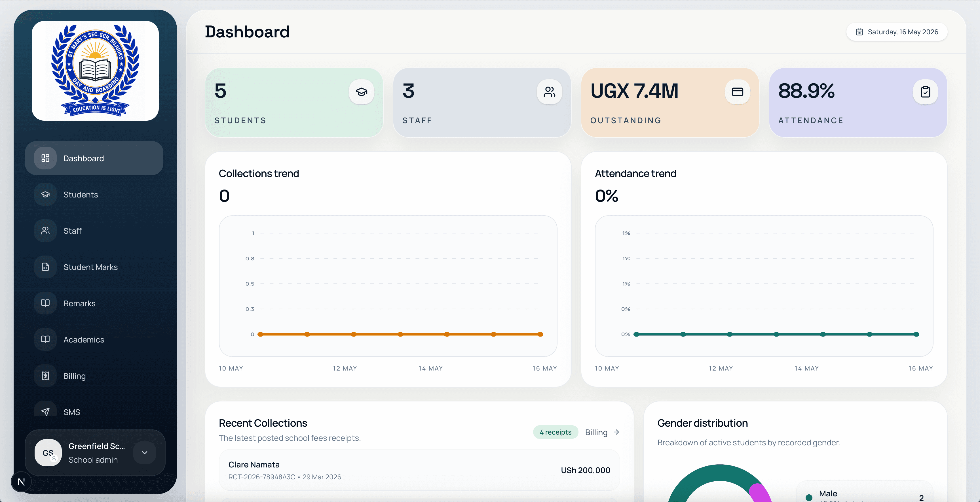
Task: Click the Greenfield Sc... account name
Action: [x=97, y=446]
